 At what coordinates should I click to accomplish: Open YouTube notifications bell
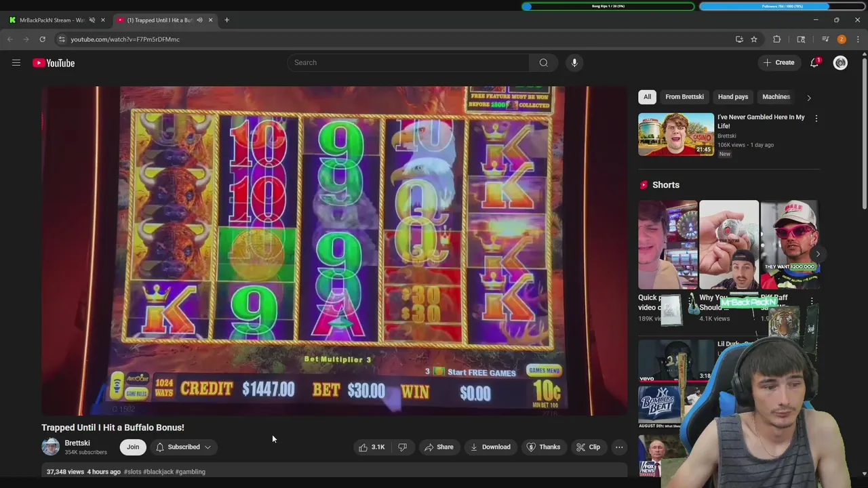(x=814, y=62)
